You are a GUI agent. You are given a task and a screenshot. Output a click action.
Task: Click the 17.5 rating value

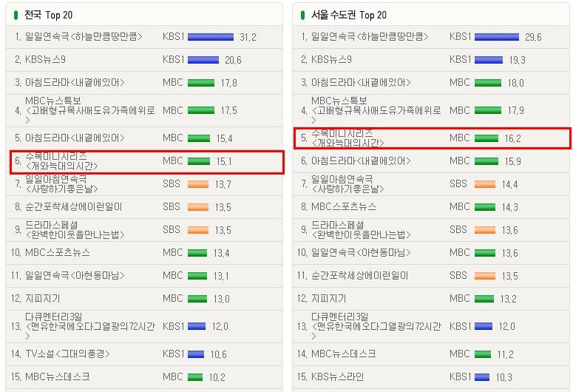point(228,110)
